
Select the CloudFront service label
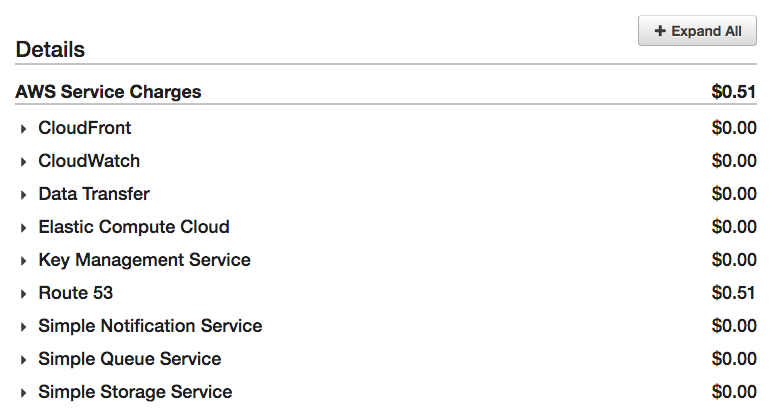pos(85,128)
